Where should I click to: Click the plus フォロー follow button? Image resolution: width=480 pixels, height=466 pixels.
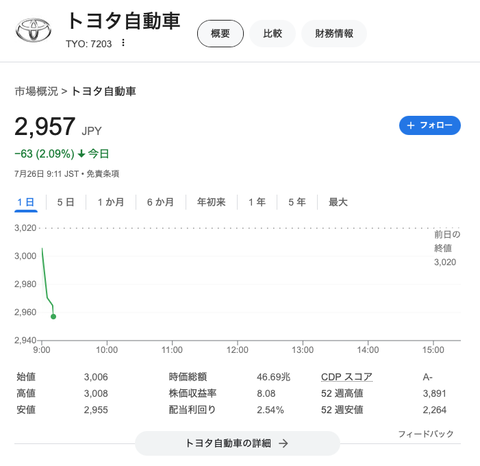click(x=430, y=125)
